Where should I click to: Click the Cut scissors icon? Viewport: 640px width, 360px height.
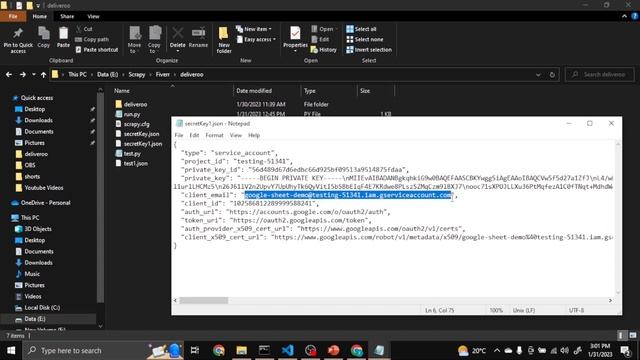[x=79, y=29]
